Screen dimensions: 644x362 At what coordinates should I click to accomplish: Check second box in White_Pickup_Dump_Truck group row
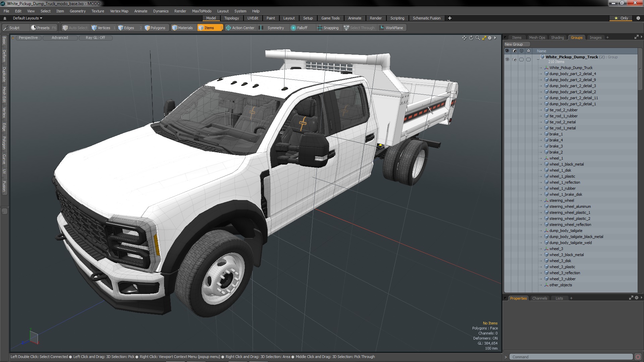click(x=528, y=59)
